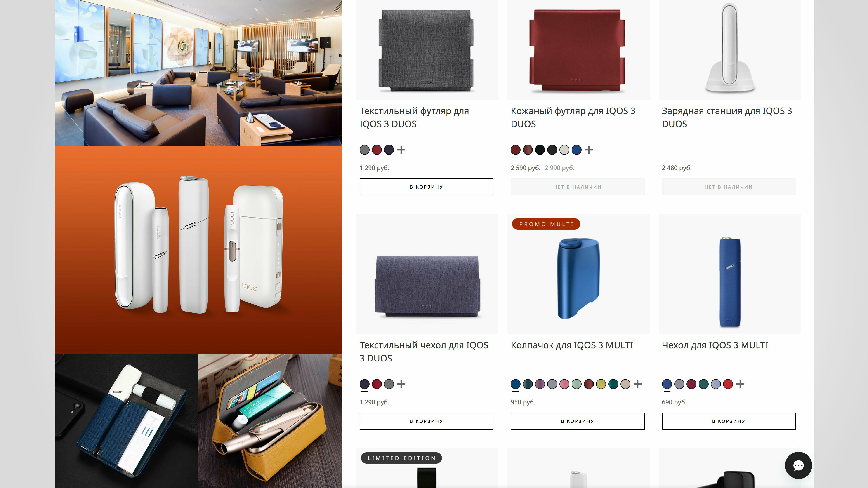
Task: Select pink swatch for Колпачок IQOS 3 MULTI
Action: point(564,384)
